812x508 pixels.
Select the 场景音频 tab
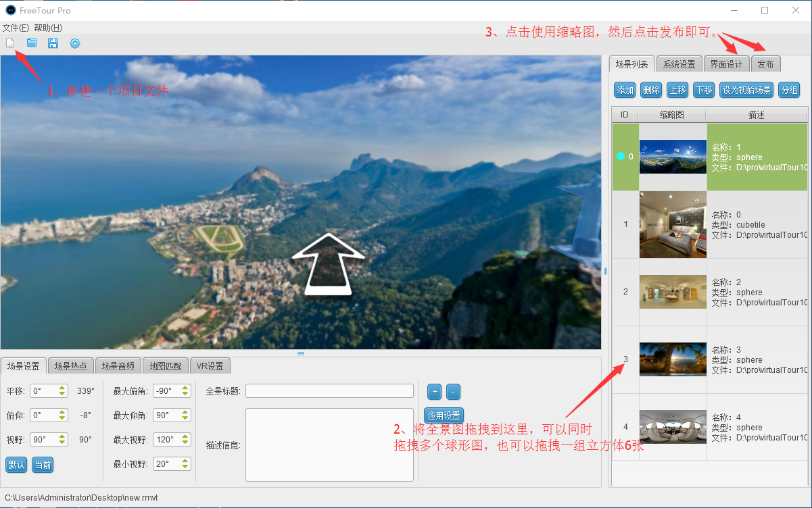[x=118, y=366]
